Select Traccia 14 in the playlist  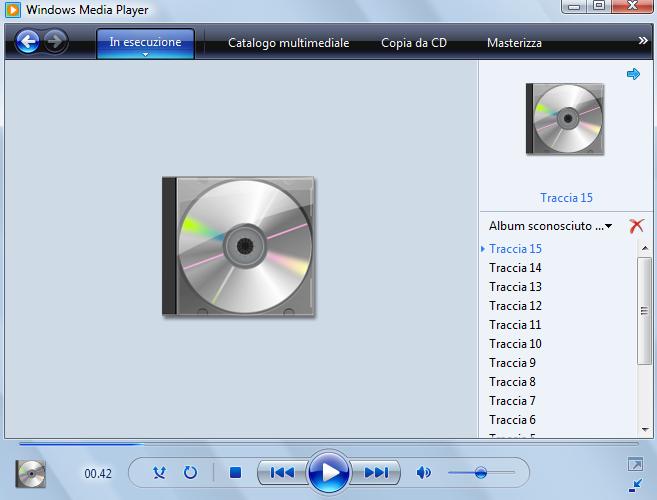pos(515,267)
